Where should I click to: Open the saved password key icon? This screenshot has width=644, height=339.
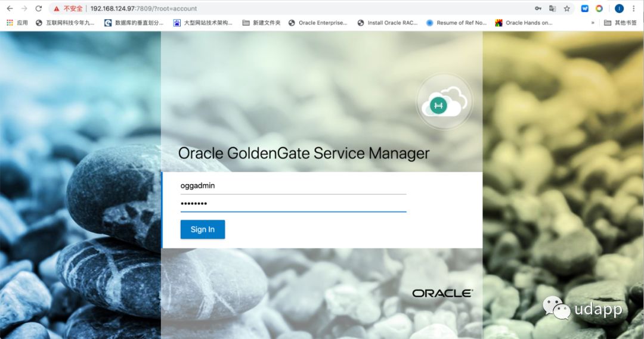click(538, 8)
